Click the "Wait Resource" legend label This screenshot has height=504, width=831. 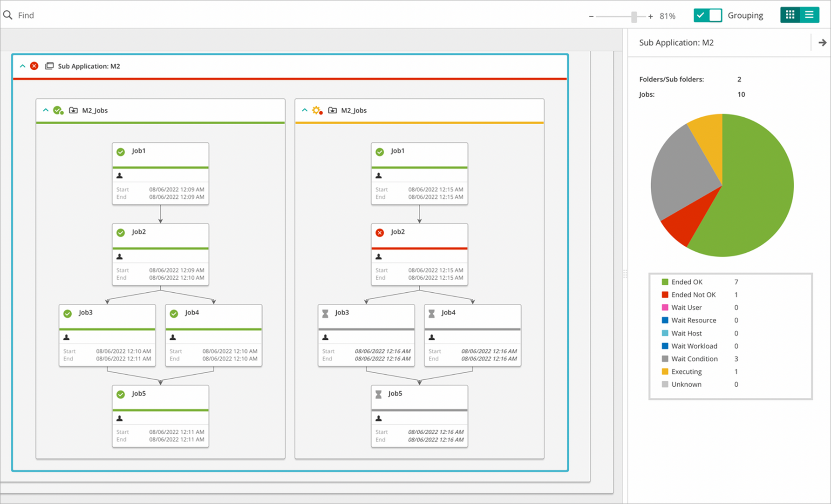pyautogui.click(x=694, y=320)
